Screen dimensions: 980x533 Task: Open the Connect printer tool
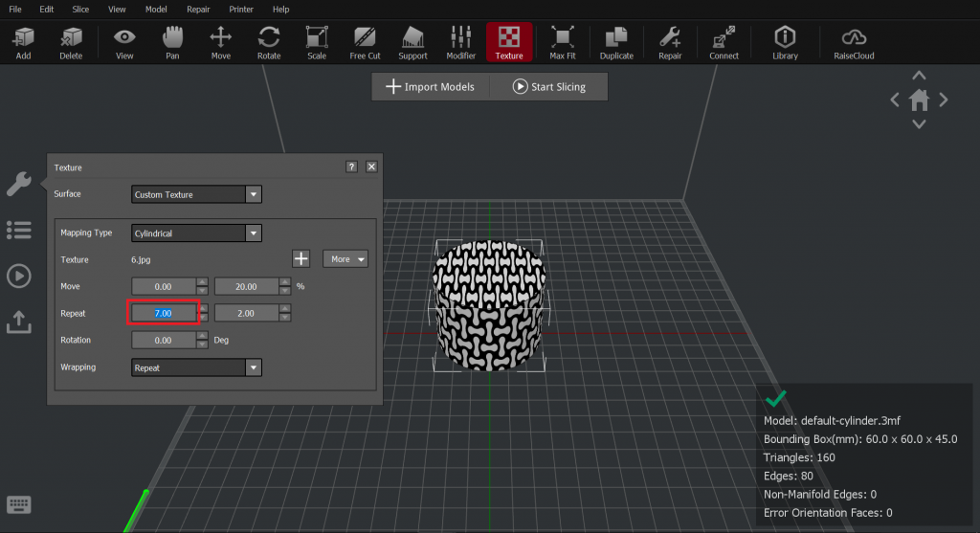click(x=724, y=42)
